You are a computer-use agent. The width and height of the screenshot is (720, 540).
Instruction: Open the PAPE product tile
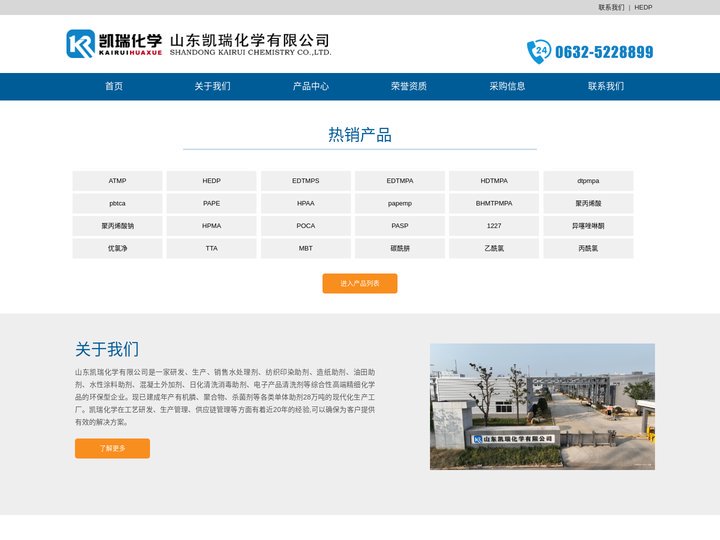click(x=212, y=203)
